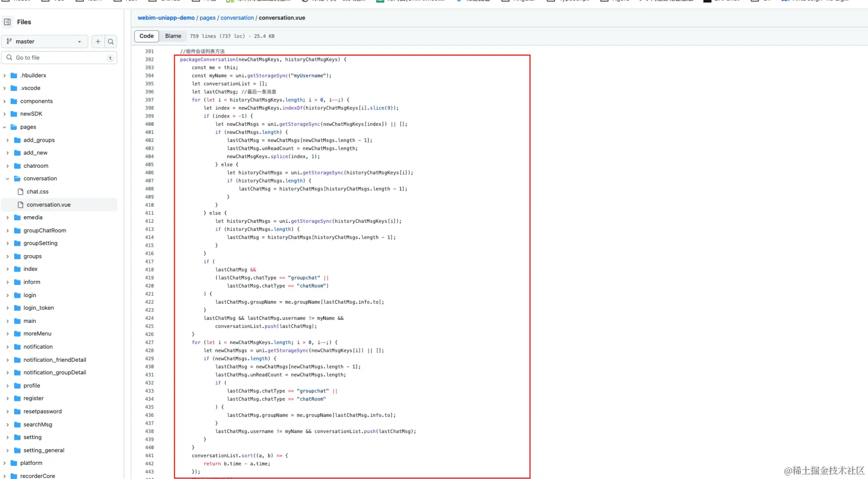Image resolution: width=868 pixels, height=479 pixels.
Task: Click the main folder icon
Action: pyautogui.click(x=17, y=321)
